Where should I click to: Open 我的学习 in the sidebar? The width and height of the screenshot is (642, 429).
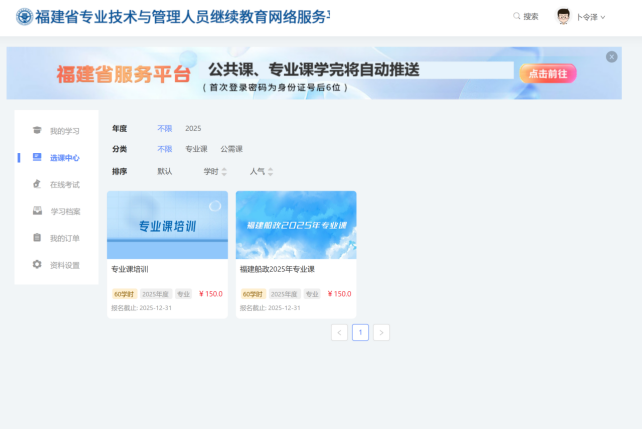click(x=56, y=131)
